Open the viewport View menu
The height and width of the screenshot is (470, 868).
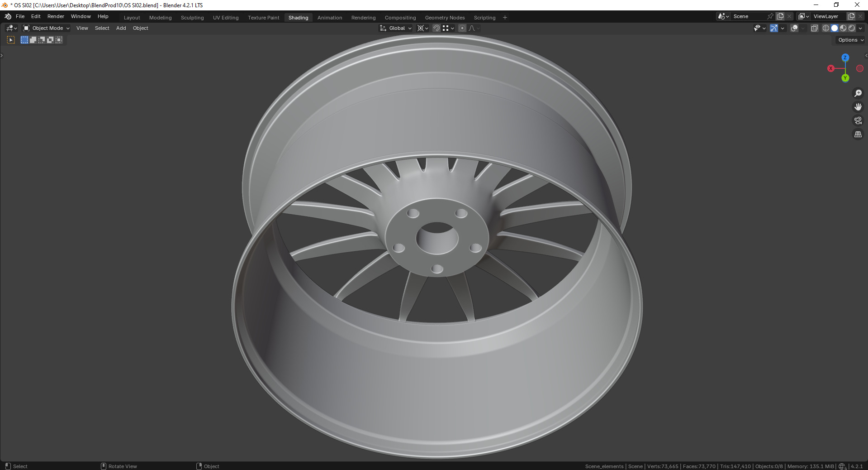82,28
